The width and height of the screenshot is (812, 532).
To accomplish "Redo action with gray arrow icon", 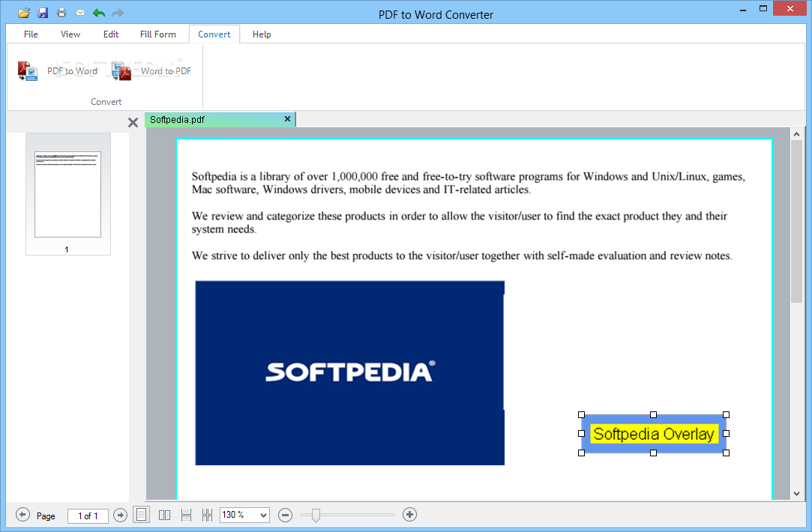I will [118, 13].
